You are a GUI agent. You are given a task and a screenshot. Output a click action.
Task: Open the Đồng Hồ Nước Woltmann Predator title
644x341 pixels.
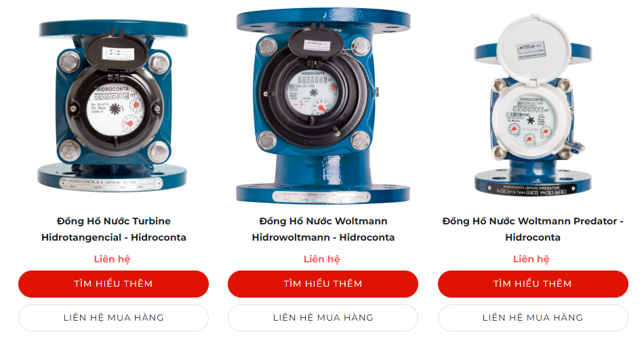pyautogui.click(x=533, y=229)
